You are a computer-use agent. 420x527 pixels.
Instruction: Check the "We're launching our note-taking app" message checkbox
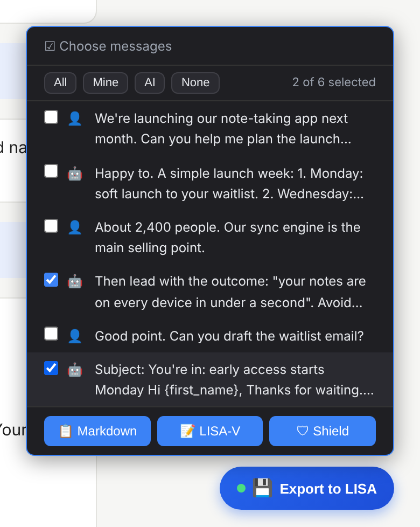[x=51, y=117]
